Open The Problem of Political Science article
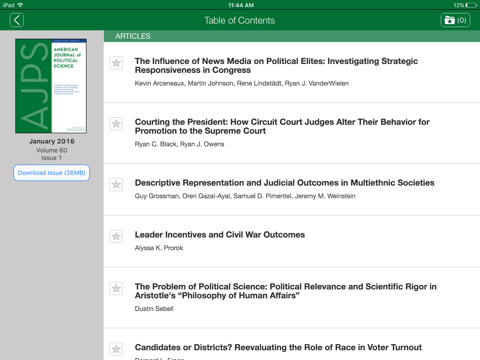Viewport: 480px width, 360px height. pos(285,291)
